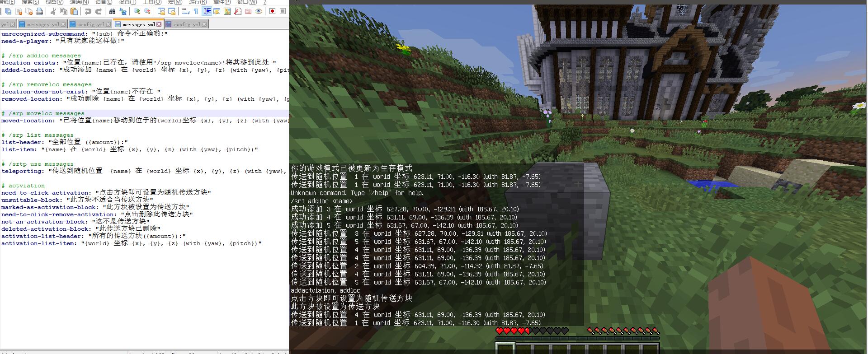868x354 pixels.
Task: Start recording a macro
Action: [273, 11]
